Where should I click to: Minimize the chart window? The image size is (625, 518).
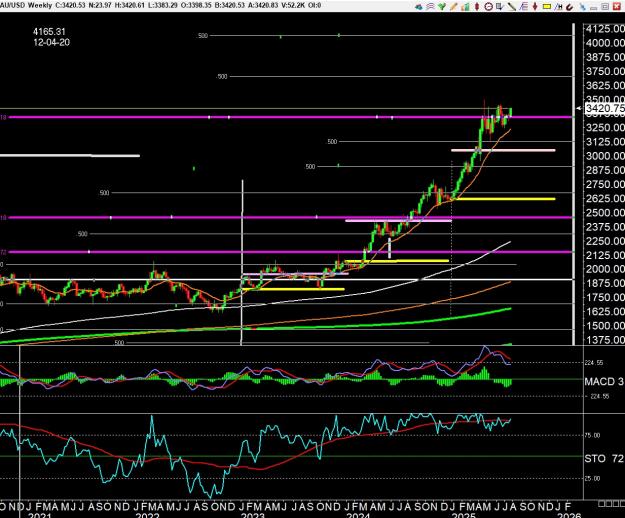594,8
